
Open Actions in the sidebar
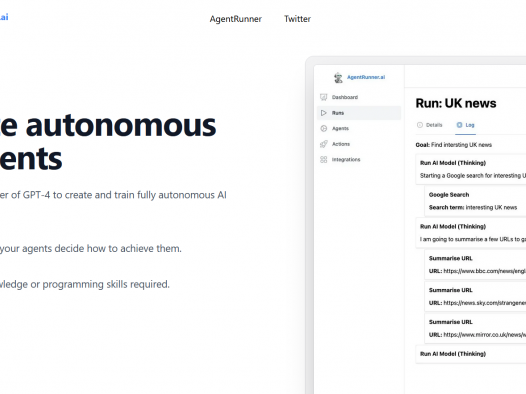click(341, 144)
